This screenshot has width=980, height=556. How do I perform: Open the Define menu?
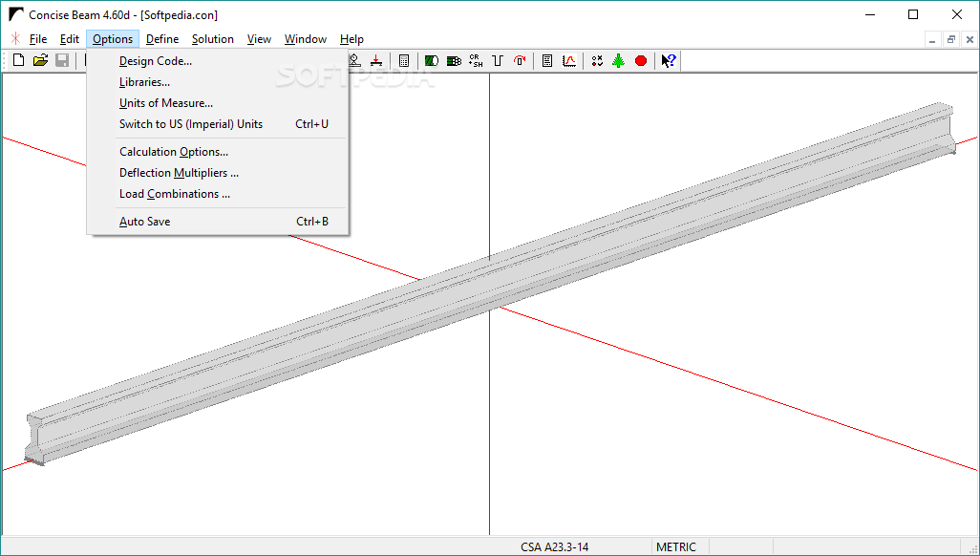click(162, 39)
